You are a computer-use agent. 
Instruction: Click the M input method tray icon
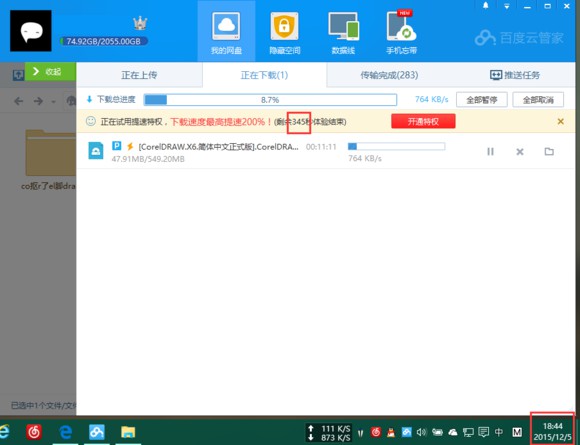tap(517, 432)
